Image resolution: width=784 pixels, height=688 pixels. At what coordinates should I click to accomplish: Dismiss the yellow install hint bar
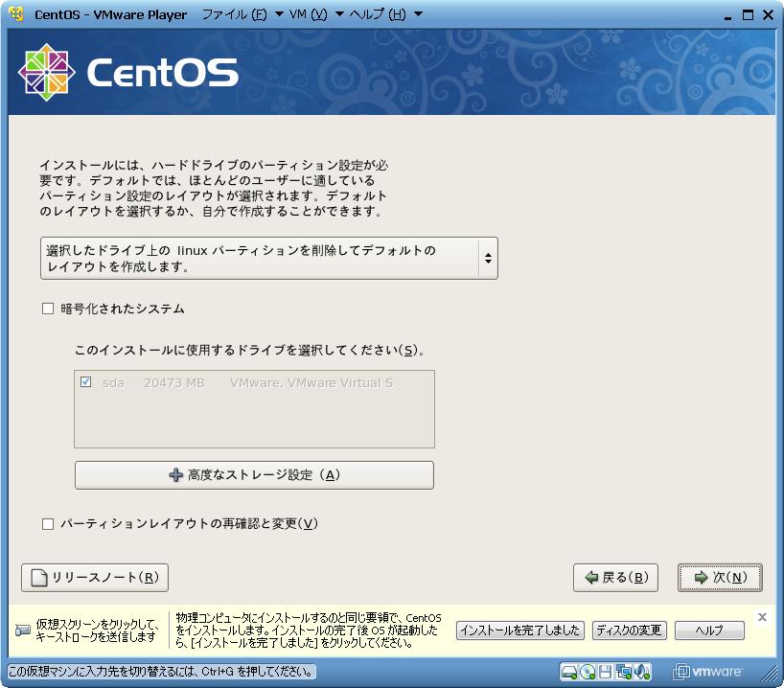(762, 617)
